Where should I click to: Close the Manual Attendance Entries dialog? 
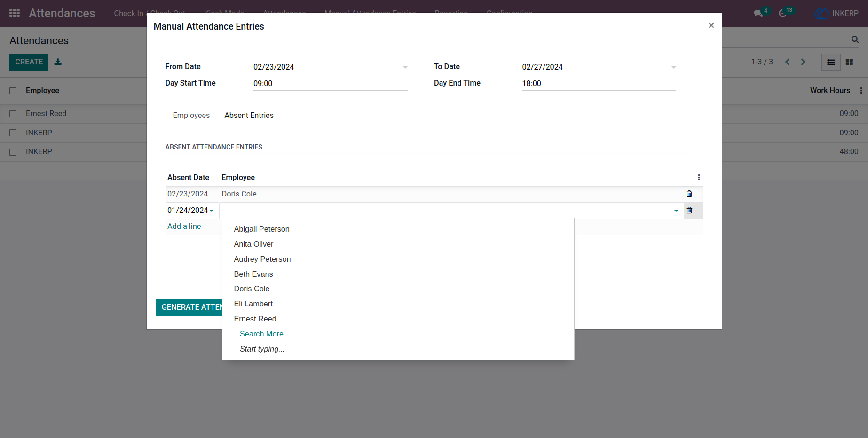[711, 25]
